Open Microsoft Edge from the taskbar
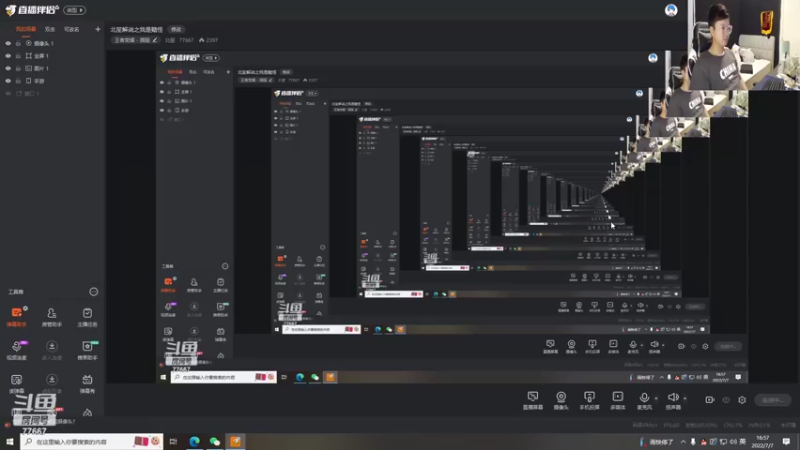The height and width of the screenshot is (450, 800). tap(194, 441)
